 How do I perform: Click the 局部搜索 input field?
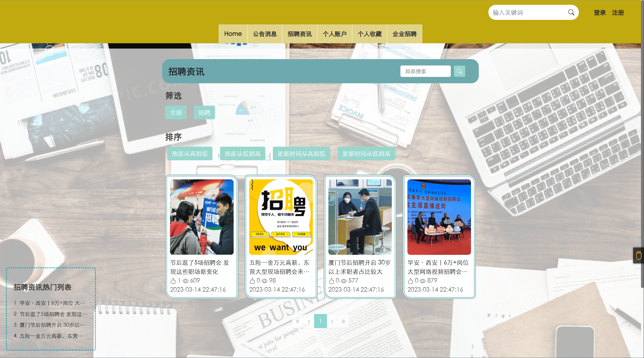[425, 71]
